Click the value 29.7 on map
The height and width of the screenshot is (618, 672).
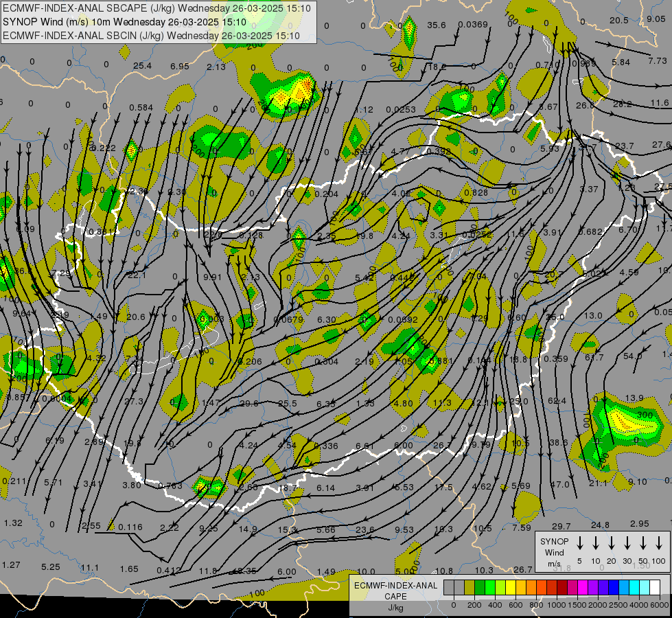[561, 526]
